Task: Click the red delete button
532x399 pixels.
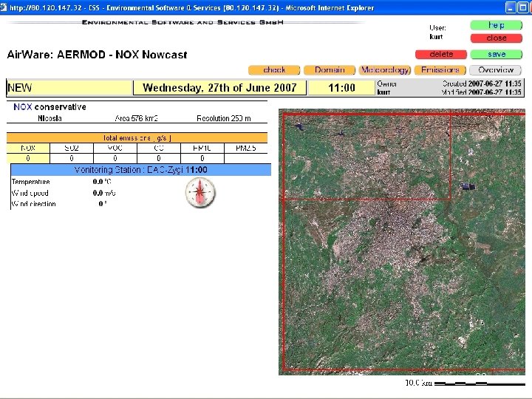Action: (440, 54)
